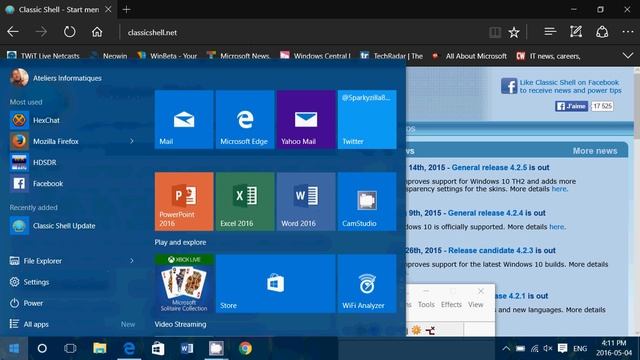Expand File Explorer jump list arrow
640x360 pixels.
point(131,260)
